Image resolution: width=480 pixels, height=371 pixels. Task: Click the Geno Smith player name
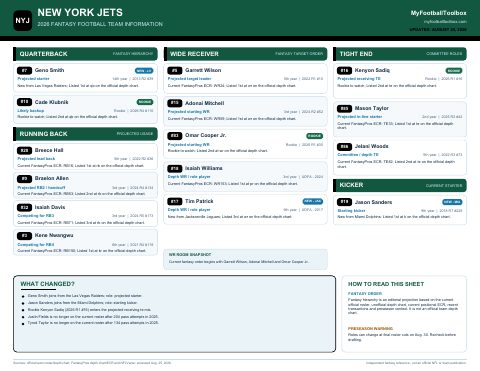pos(49,70)
